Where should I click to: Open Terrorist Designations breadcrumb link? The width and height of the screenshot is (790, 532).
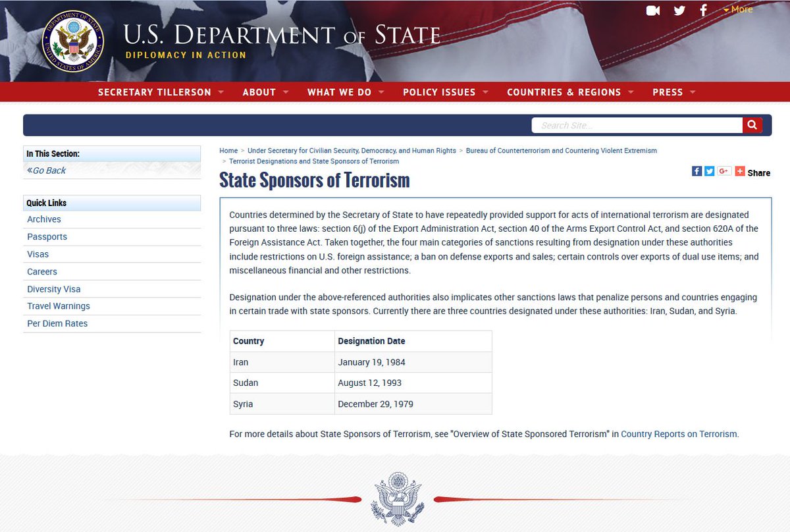[314, 161]
